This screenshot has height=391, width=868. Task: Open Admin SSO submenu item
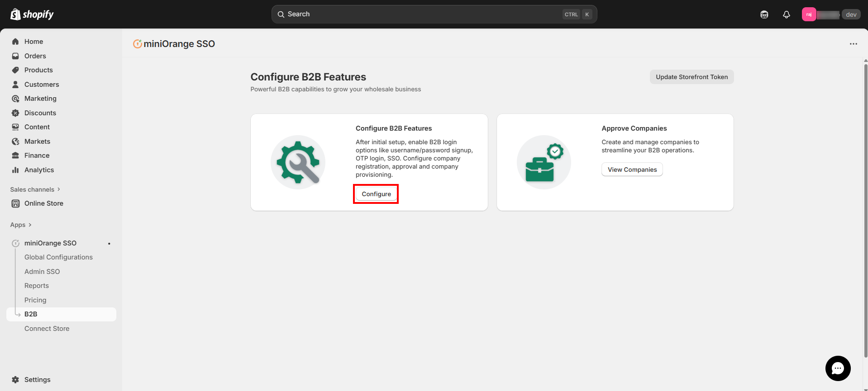tap(42, 272)
